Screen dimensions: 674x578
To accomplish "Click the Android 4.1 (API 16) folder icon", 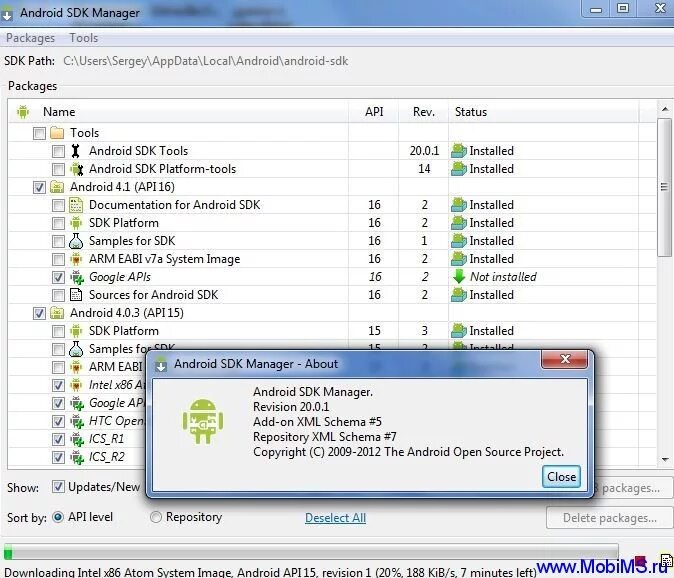I will point(57,187).
